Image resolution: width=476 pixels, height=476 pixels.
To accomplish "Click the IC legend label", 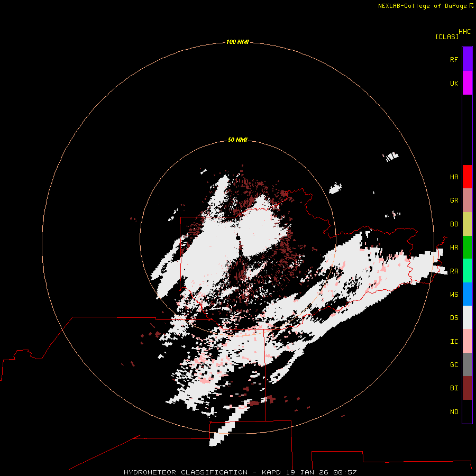I will 454,342.
